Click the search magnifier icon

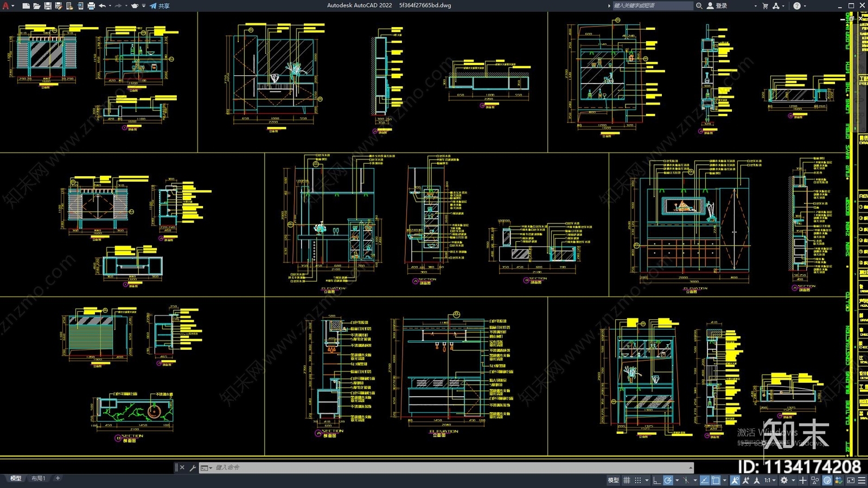699,5
